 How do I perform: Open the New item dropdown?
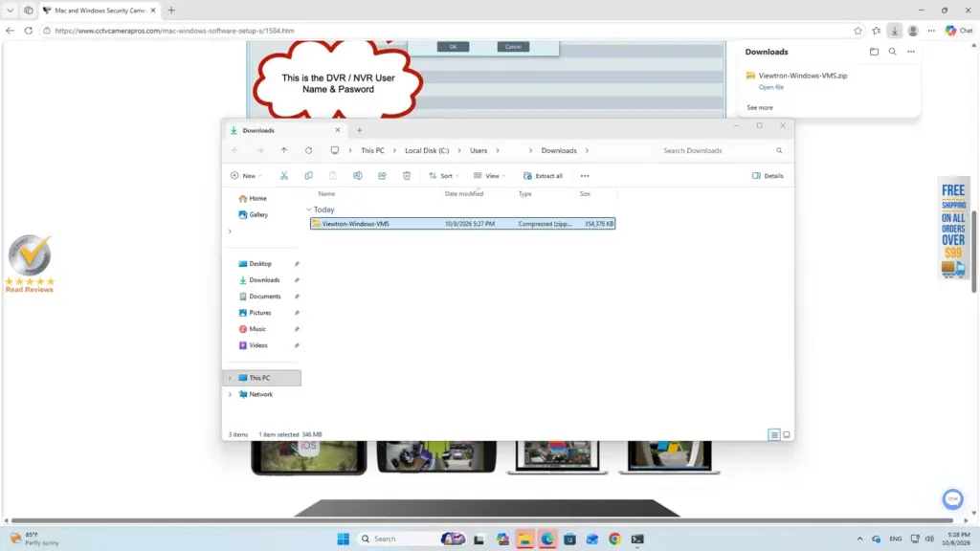click(x=246, y=176)
